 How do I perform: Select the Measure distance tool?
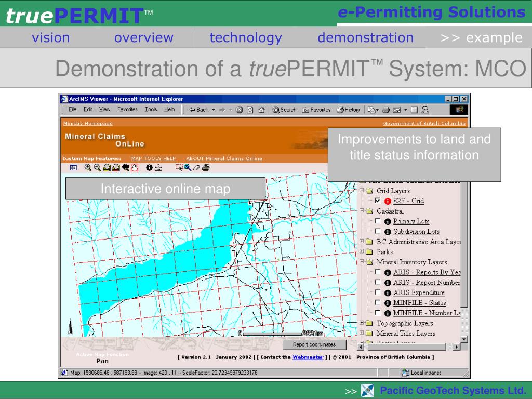158,168
